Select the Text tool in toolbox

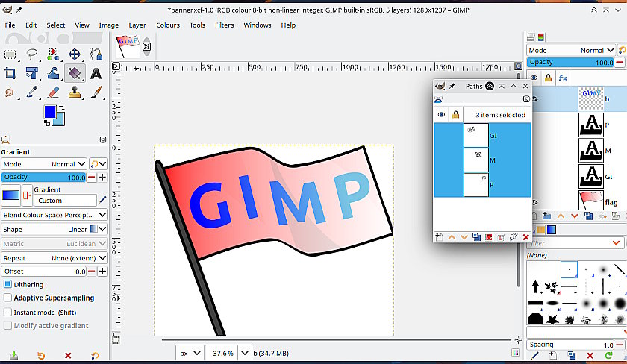(96, 73)
